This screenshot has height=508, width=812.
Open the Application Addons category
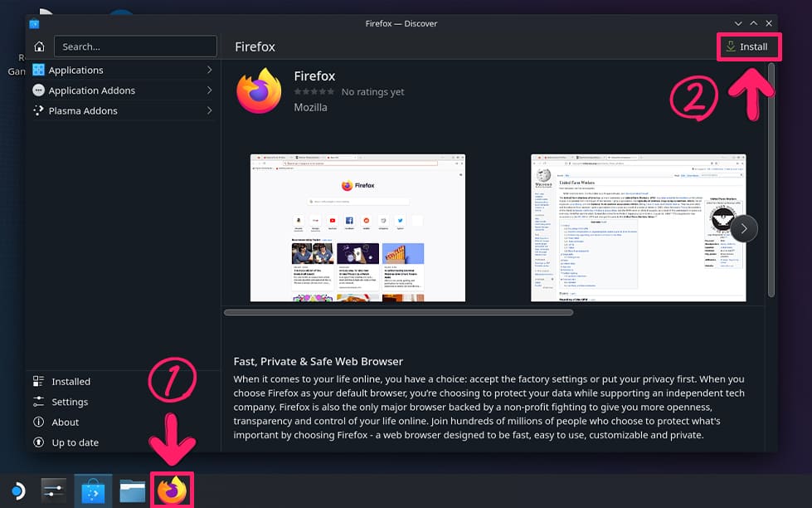coord(123,90)
